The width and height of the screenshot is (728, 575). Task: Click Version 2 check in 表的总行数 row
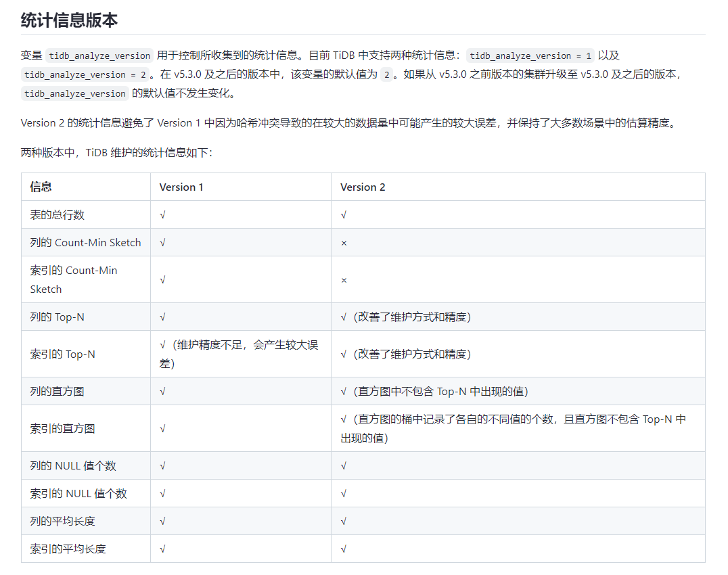344,215
